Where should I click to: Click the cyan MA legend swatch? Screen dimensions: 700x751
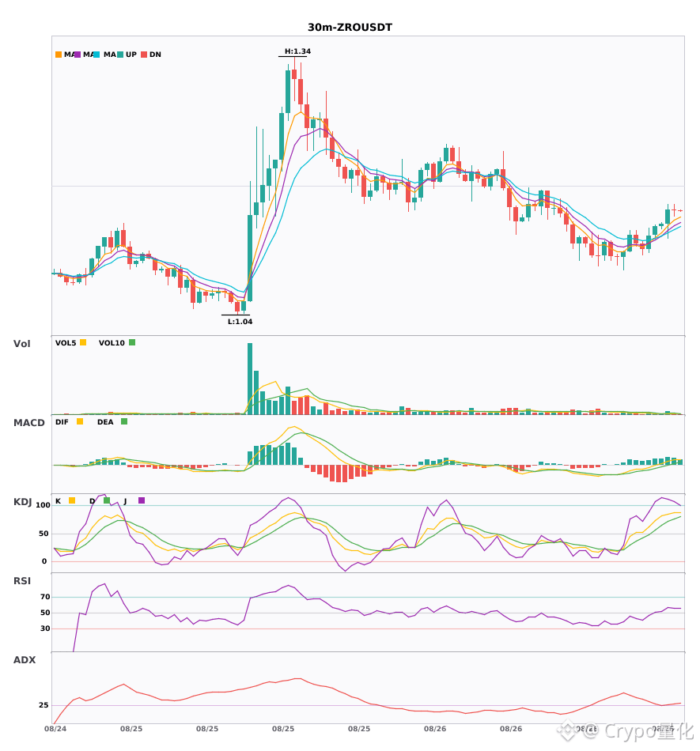pyautogui.click(x=96, y=55)
